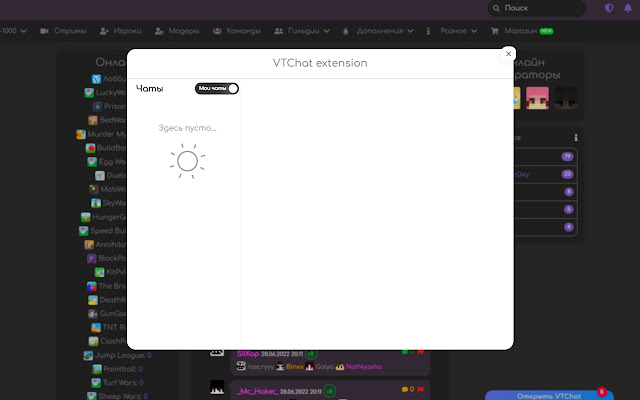This screenshot has height=400, width=640.
Task: Click the "Открыть VTChat" button
Action: (549, 396)
